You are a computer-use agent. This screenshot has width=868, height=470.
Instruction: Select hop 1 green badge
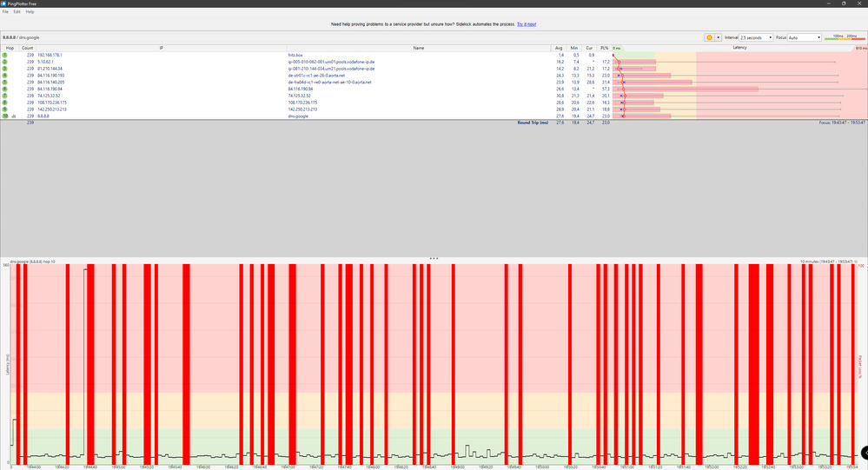[x=5, y=56]
